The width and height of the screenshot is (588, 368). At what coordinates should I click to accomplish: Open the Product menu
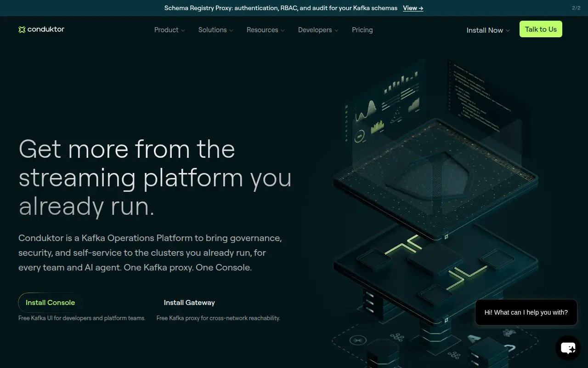pos(170,30)
